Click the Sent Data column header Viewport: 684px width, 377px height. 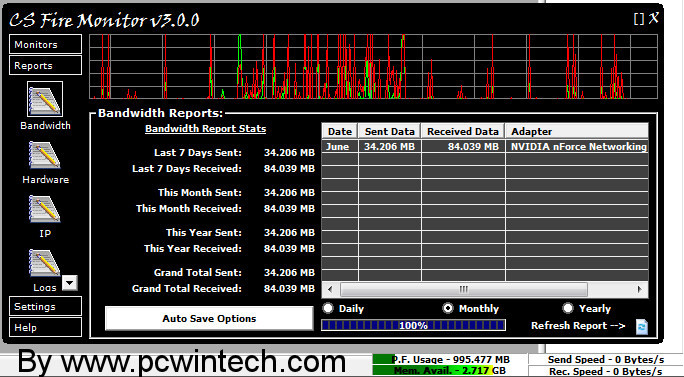coord(390,131)
